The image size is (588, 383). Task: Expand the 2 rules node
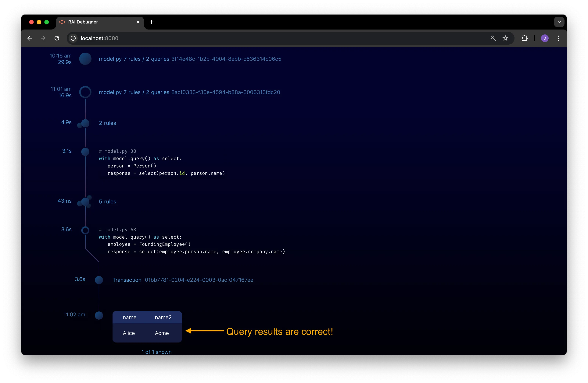point(85,123)
